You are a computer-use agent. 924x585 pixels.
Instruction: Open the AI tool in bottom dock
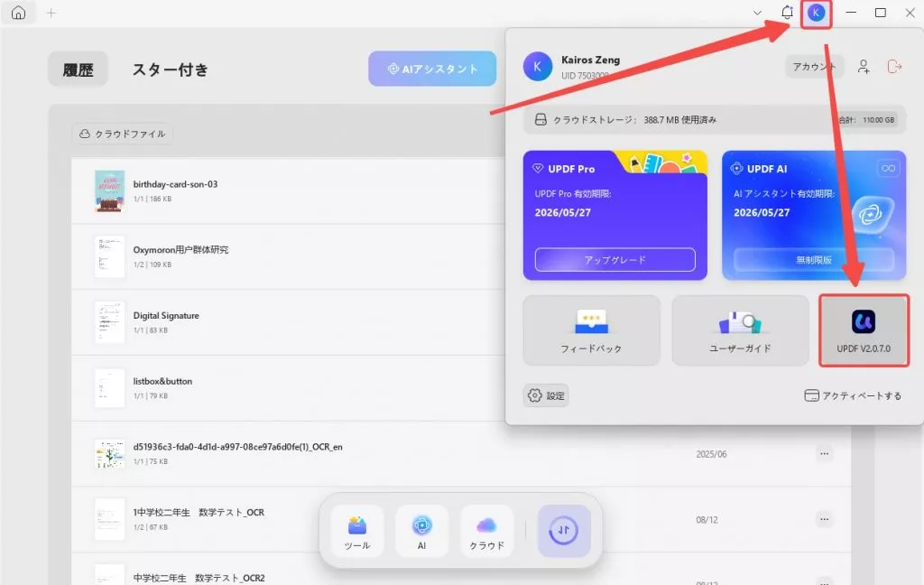click(422, 531)
